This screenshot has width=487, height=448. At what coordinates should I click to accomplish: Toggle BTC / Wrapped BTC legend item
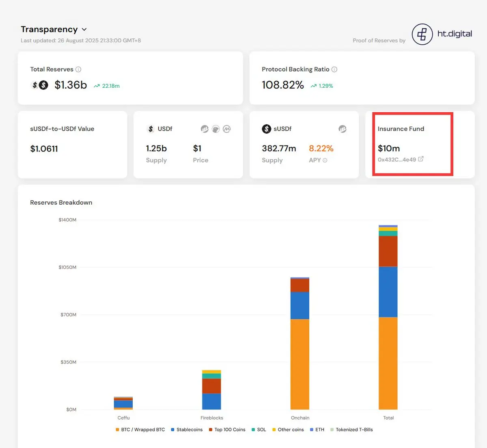[x=140, y=430]
